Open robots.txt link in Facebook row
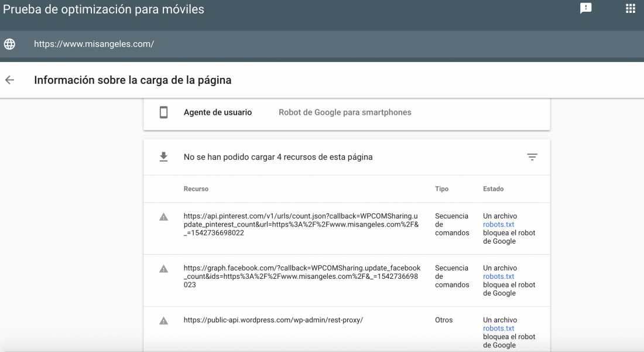Screen dimensions: 644x352 click(x=498, y=276)
